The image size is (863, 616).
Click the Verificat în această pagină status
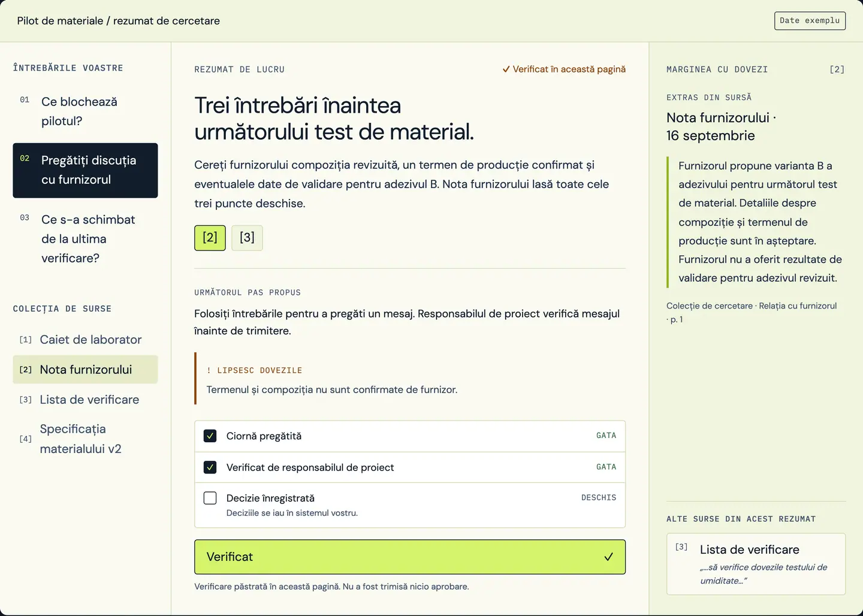(x=564, y=69)
